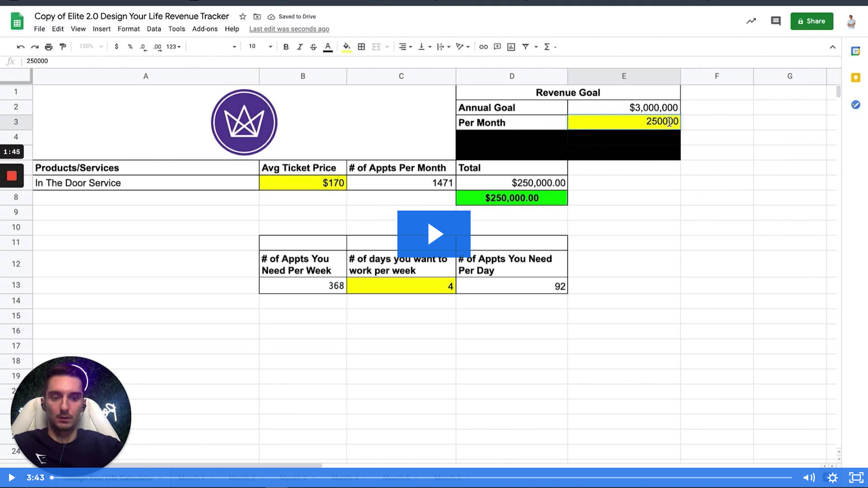Expand the more number formats dropdown
This screenshot has height=488, width=868.
click(x=174, y=47)
